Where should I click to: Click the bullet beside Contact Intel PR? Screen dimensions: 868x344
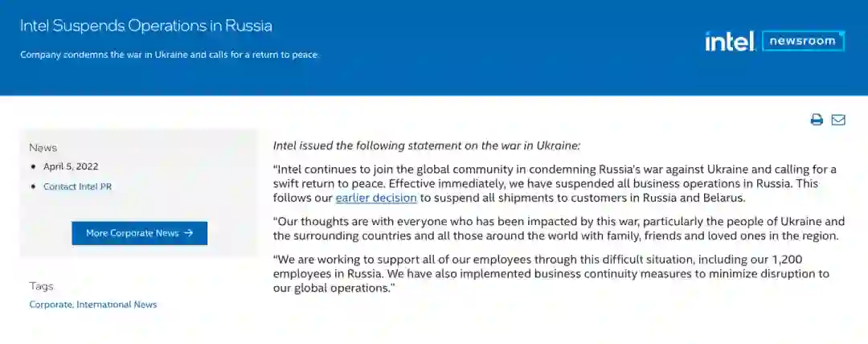click(x=33, y=186)
